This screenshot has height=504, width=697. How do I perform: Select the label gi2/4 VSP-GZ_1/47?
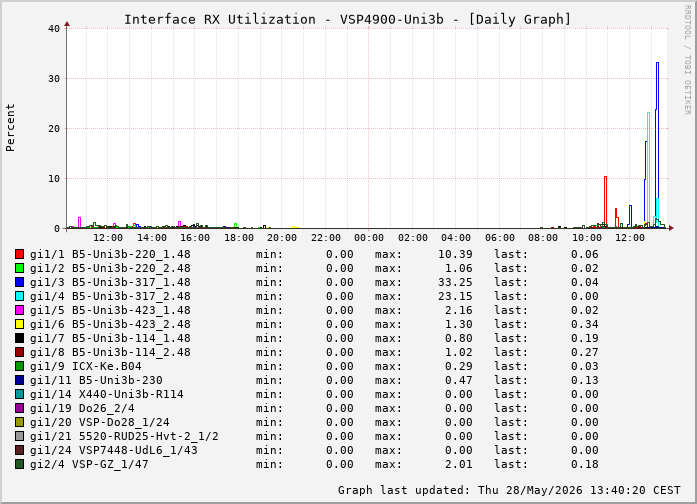89,464
